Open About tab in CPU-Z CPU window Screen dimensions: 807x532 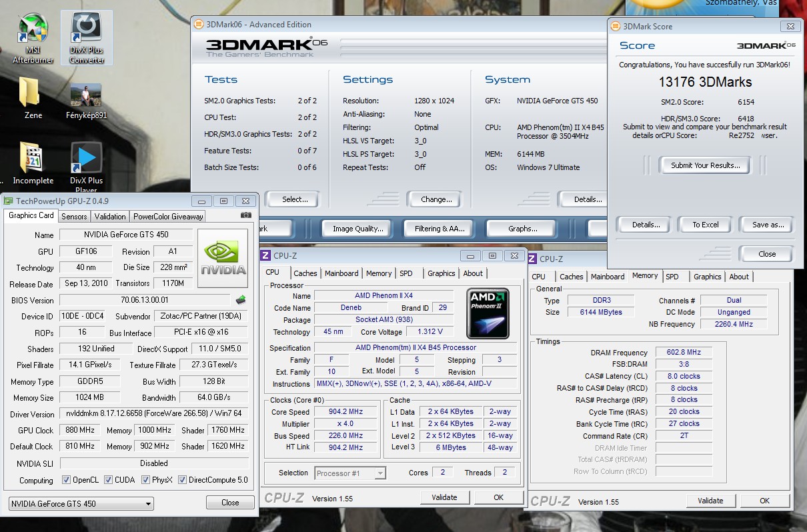pos(473,273)
